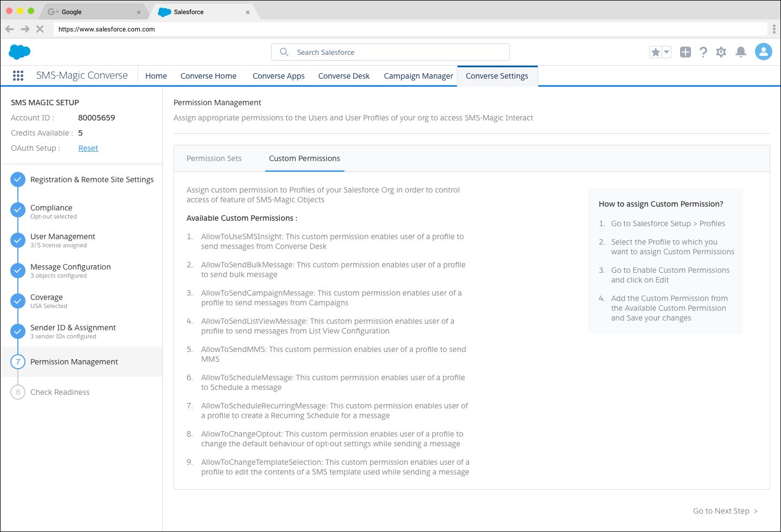Select the Custom Permissions tab

tap(304, 158)
